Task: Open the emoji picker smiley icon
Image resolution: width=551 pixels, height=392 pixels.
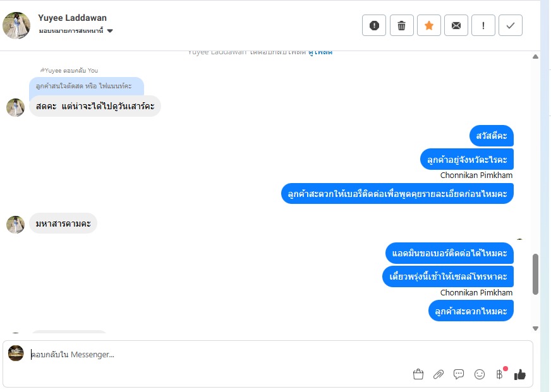Action: pos(480,374)
